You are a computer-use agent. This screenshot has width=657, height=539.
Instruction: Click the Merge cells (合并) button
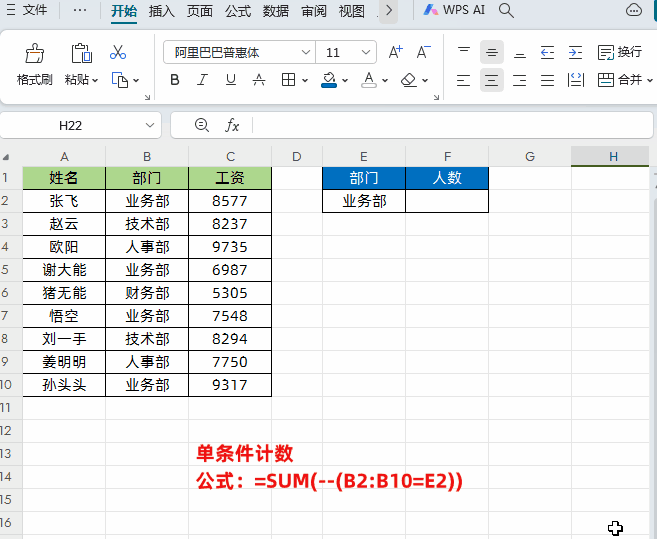pos(620,80)
